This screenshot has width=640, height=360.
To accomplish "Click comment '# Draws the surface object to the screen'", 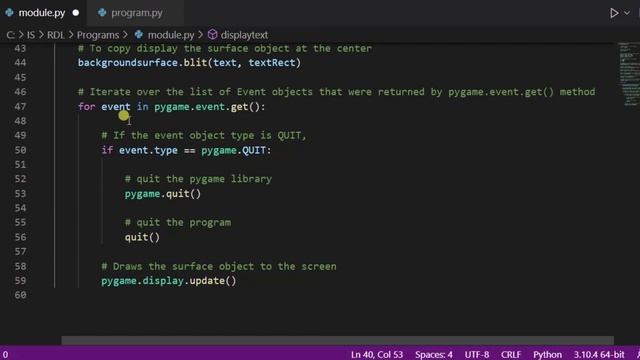I will (219, 266).
